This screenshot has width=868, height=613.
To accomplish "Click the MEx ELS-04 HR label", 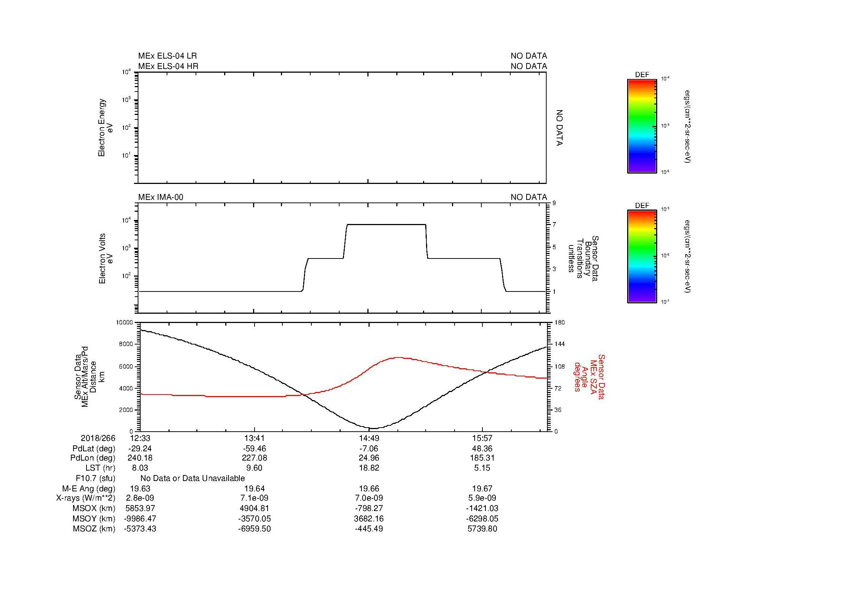I will click(x=168, y=66).
